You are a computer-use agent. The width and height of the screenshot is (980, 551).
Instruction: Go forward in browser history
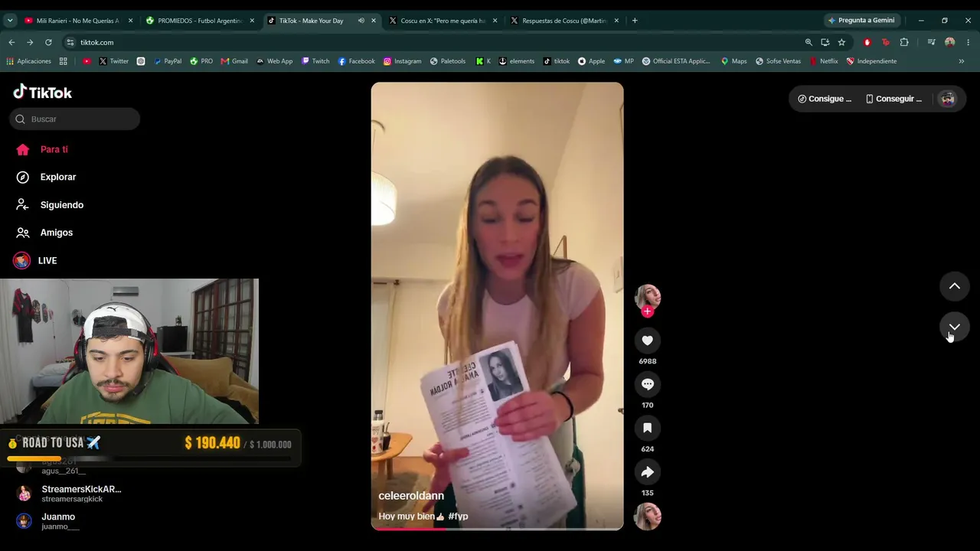tap(30, 42)
